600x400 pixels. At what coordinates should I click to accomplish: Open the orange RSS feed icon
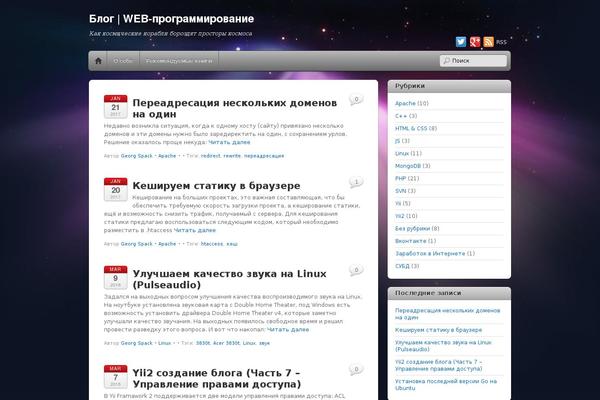coord(488,42)
